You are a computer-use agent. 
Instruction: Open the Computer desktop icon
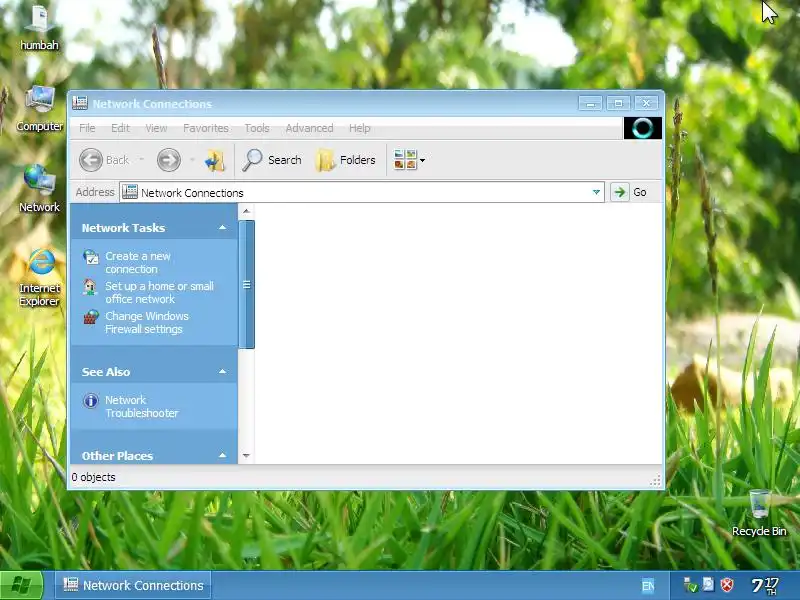pyautogui.click(x=40, y=108)
